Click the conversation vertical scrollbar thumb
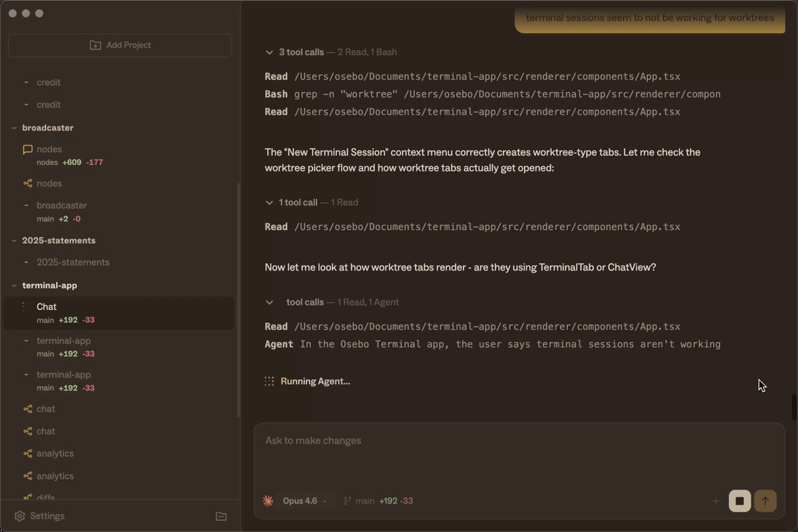This screenshot has height=532, width=798. pos(794,408)
